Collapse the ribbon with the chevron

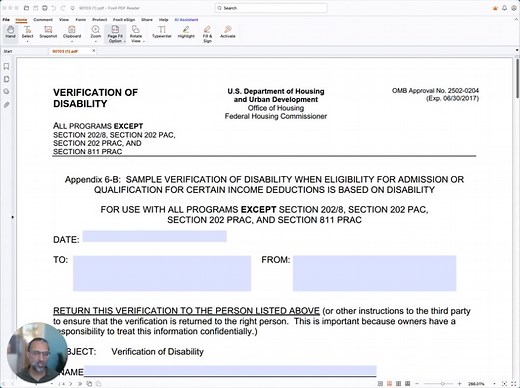point(516,19)
